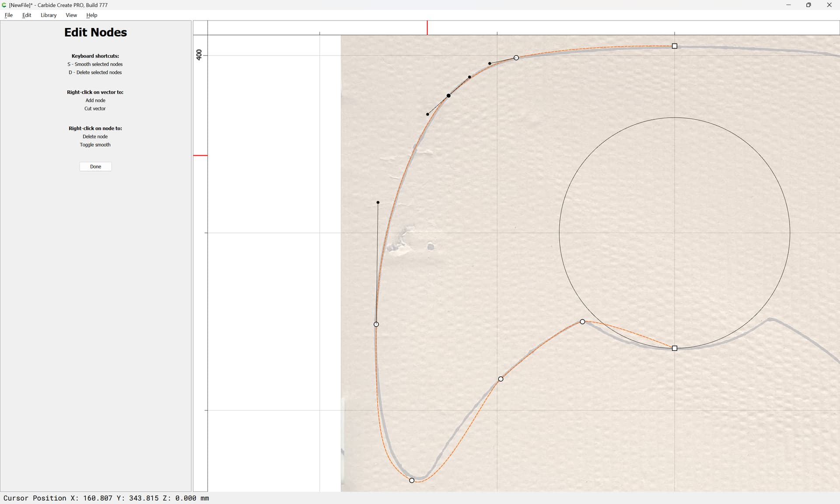Click the Done button

(95, 167)
